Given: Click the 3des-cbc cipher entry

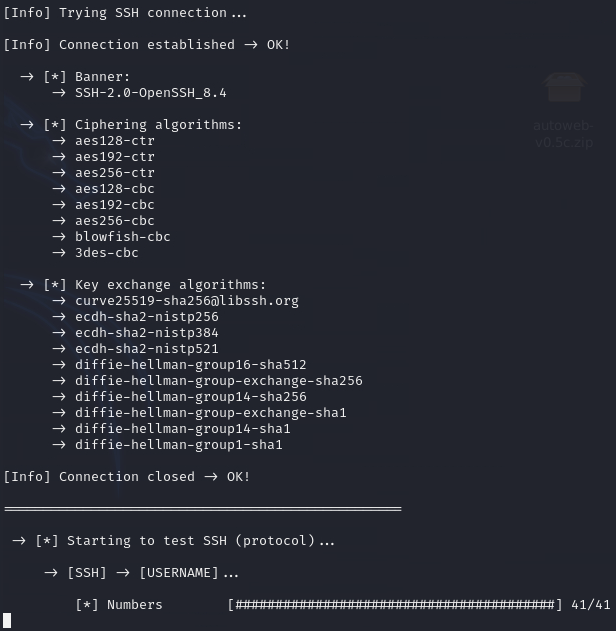Looking at the screenshot, I should 107,253.
